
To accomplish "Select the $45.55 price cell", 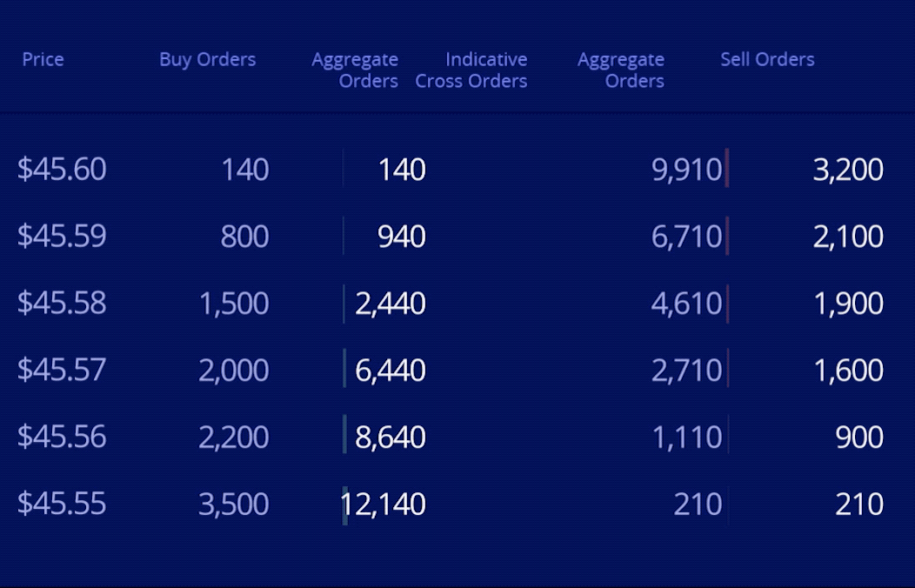I will (x=62, y=504).
